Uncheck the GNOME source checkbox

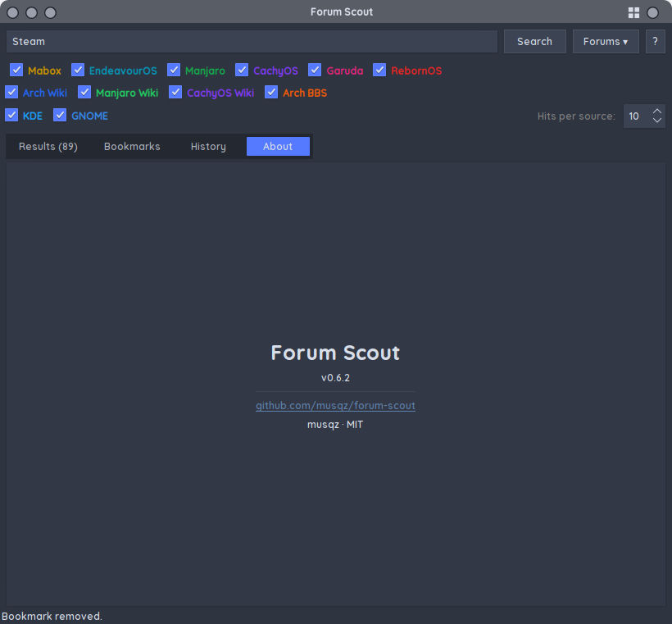60,116
